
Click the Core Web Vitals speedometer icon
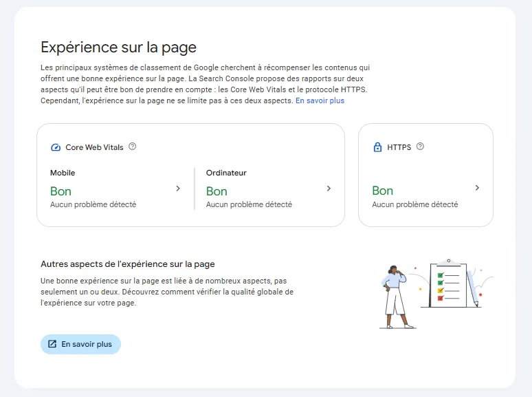point(56,147)
